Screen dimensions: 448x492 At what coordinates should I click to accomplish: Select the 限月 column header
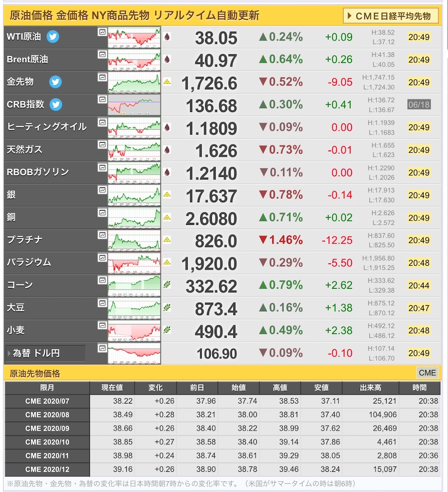pos(47,388)
